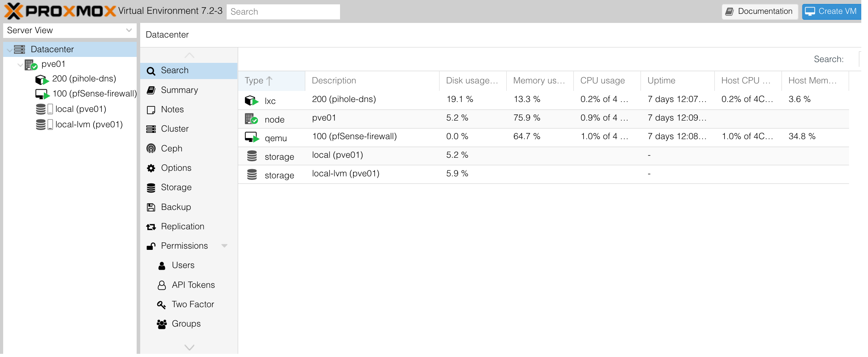Click the Two Factor key icon
This screenshot has height=357, width=868.
click(161, 305)
